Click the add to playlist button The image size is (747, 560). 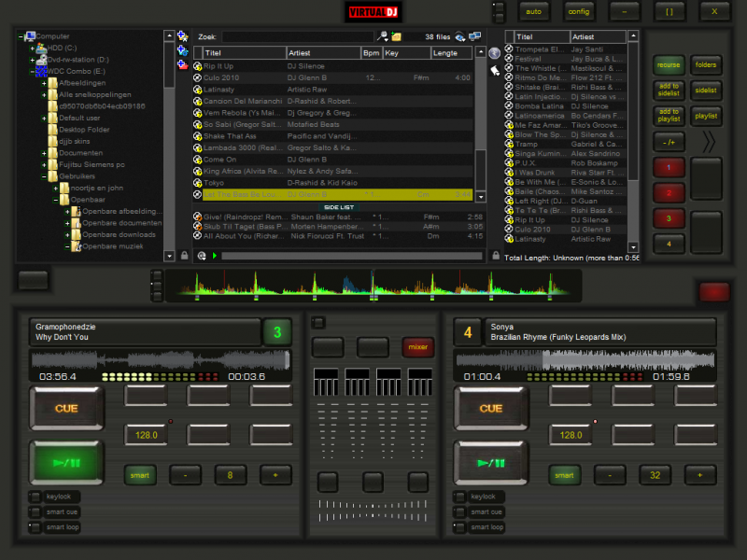tap(669, 116)
